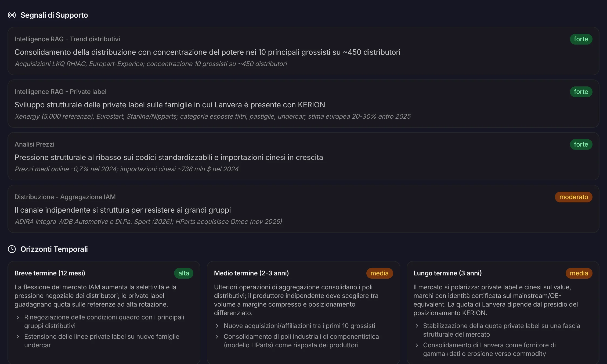Viewport: 607px width, 364px height.
Task: Click the forte badge on Analisi Prezzi card
Action: [x=581, y=144]
